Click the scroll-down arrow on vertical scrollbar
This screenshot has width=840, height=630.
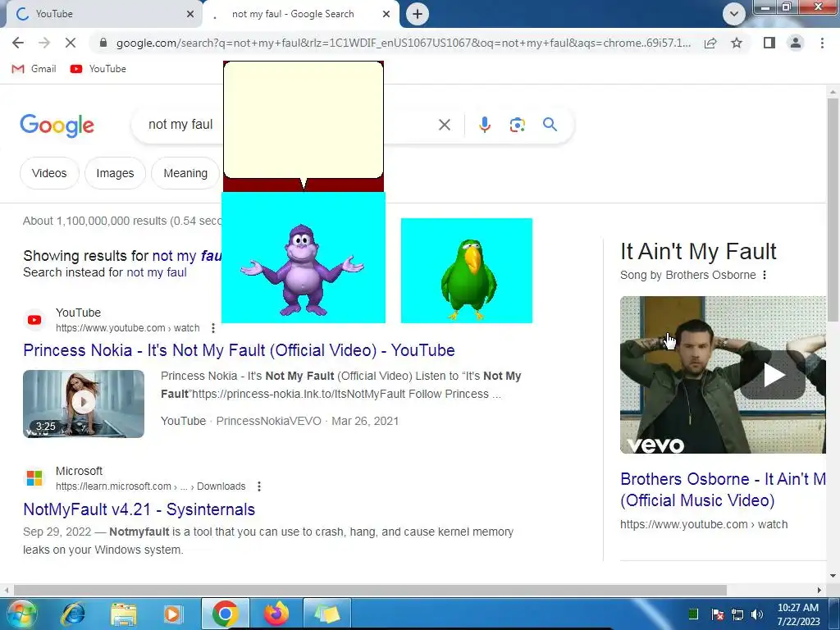point(833,577)
